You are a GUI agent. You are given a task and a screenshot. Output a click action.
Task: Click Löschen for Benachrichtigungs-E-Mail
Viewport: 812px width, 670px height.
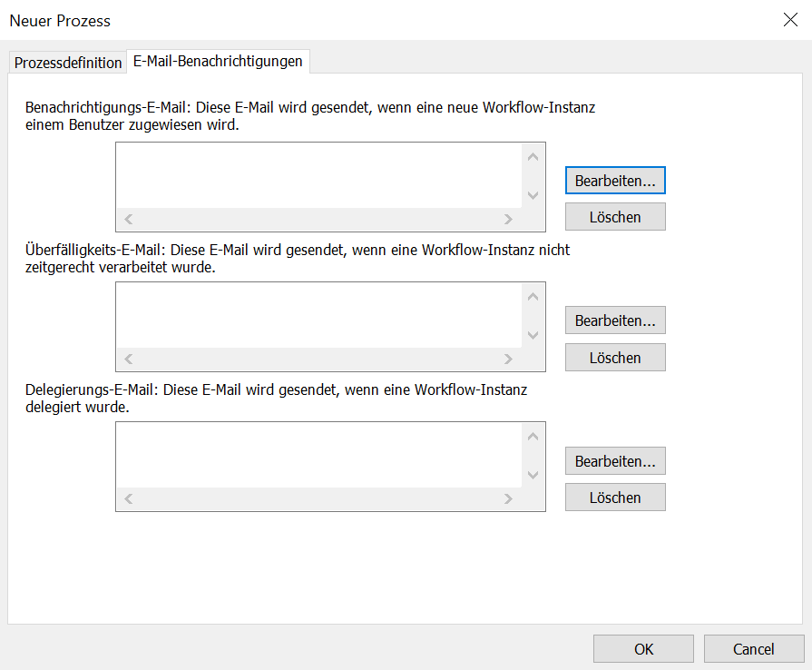(x=615, y=217)
